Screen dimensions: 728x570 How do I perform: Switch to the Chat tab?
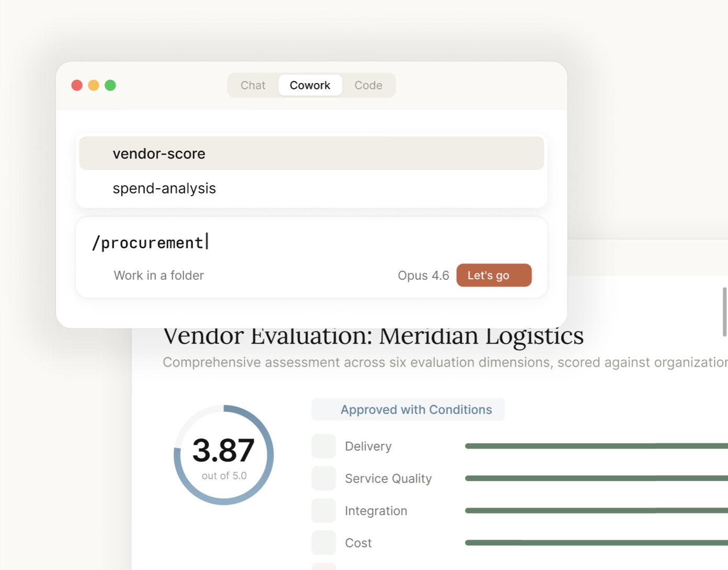click(x=253, y=85)
